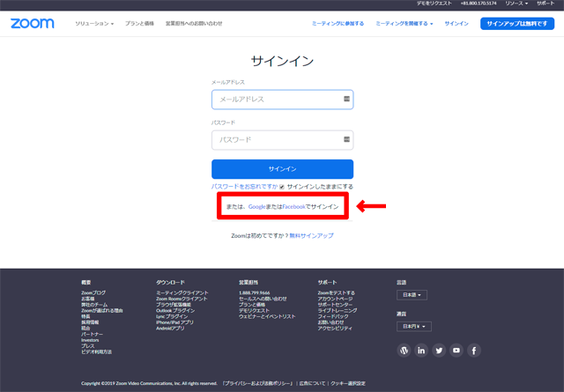Open プライバシーおよび法務ポリシー link
Image resolution: width=564 pixels, height=392 pixels.
(x=258, y=383)
